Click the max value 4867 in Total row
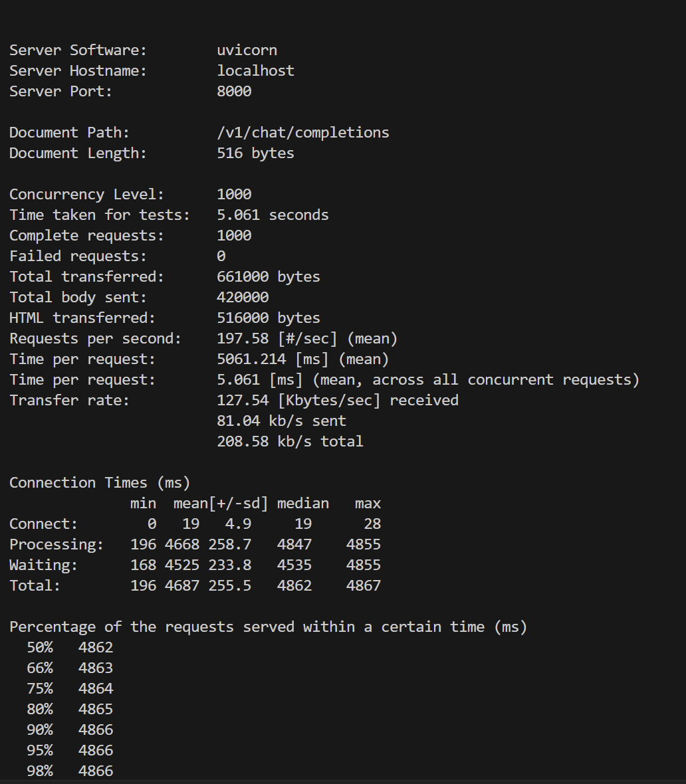Screen dimensions: 686x784 (363, 586)
